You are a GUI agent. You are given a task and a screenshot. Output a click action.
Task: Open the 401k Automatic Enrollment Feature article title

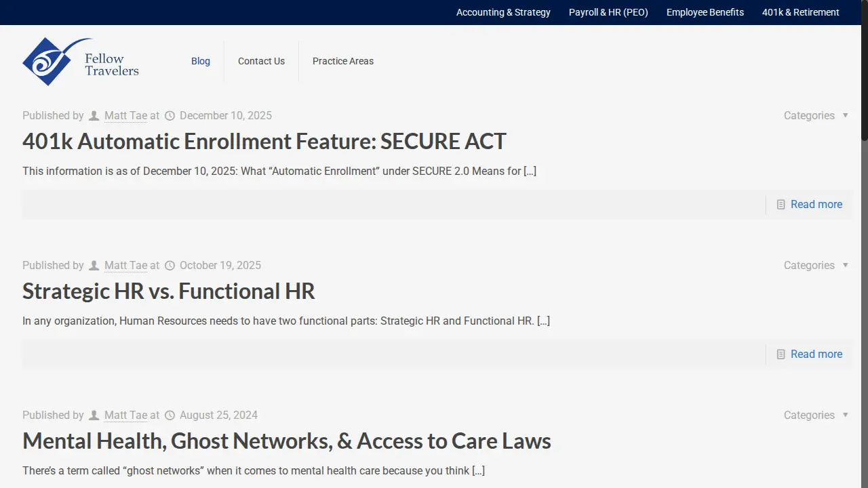[x=264, y=142]
